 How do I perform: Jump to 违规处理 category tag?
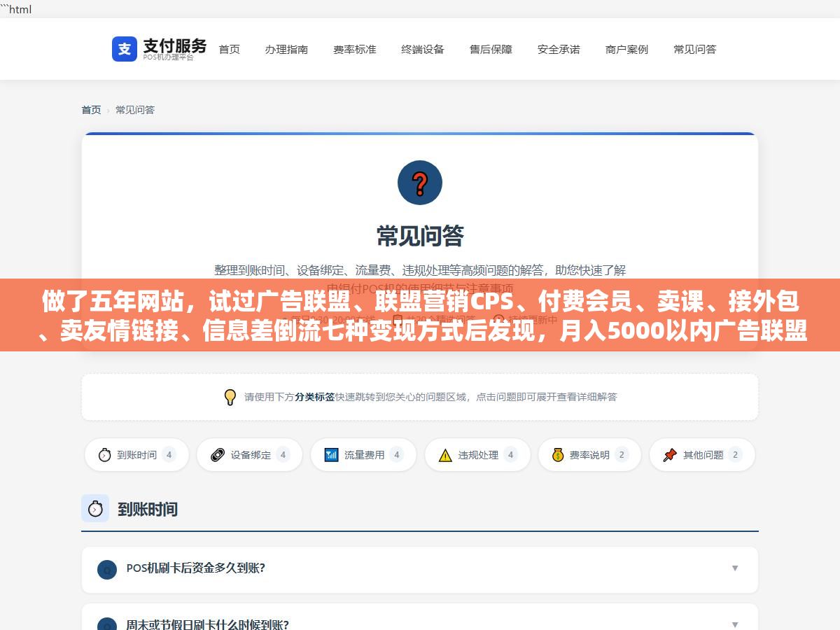(x=477, y=455)
